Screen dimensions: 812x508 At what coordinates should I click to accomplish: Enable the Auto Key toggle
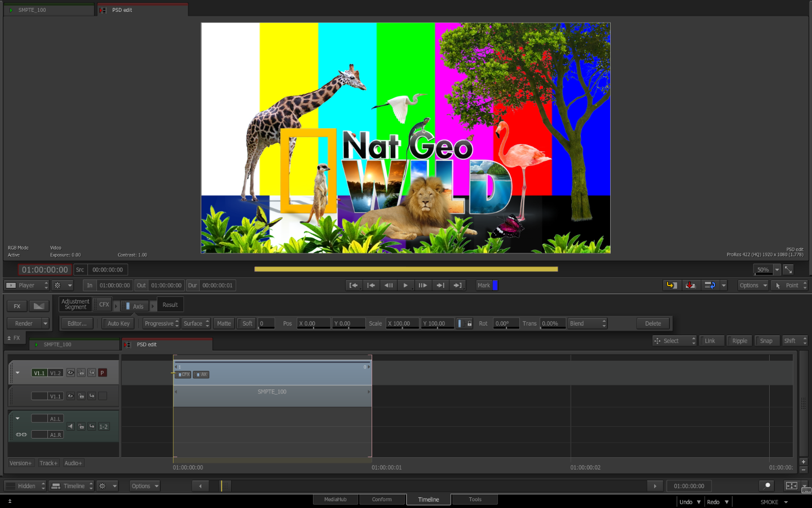pos(118,324)
